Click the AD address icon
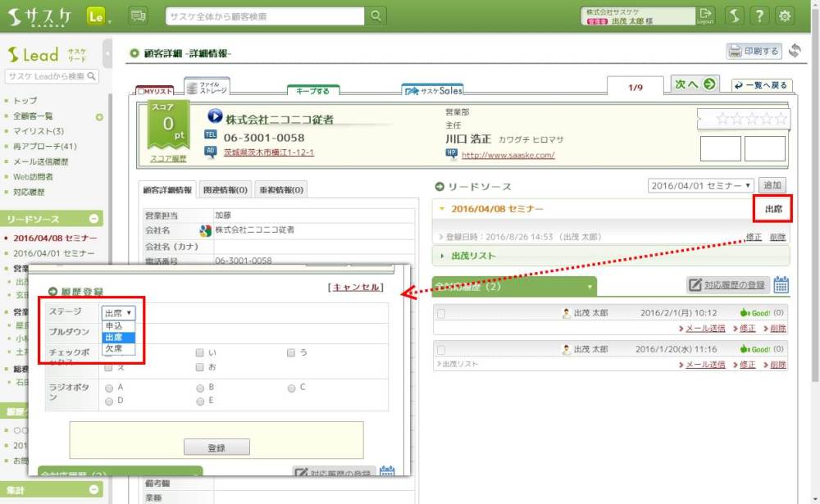This screenshot has width=820, height=504. pos(210,152)
